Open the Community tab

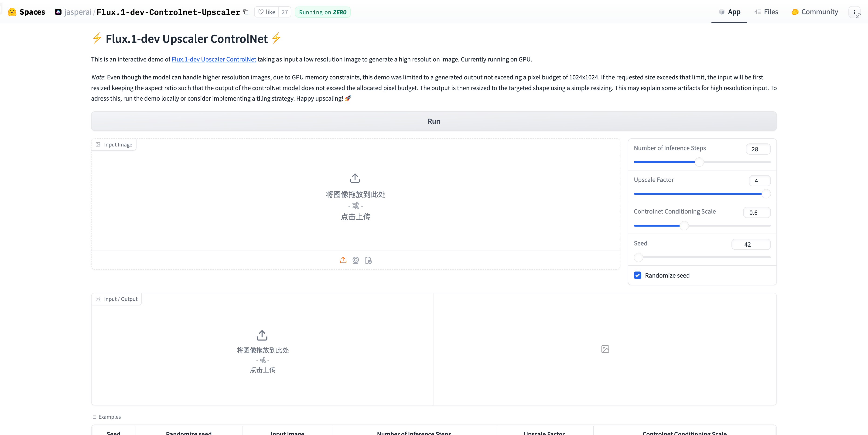pos(815,12)
